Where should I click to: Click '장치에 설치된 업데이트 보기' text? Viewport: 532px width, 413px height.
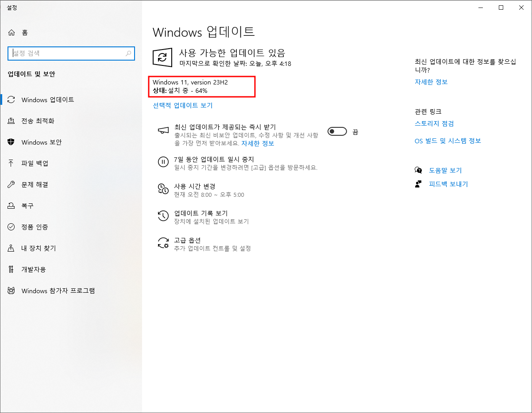pos(212,222)
